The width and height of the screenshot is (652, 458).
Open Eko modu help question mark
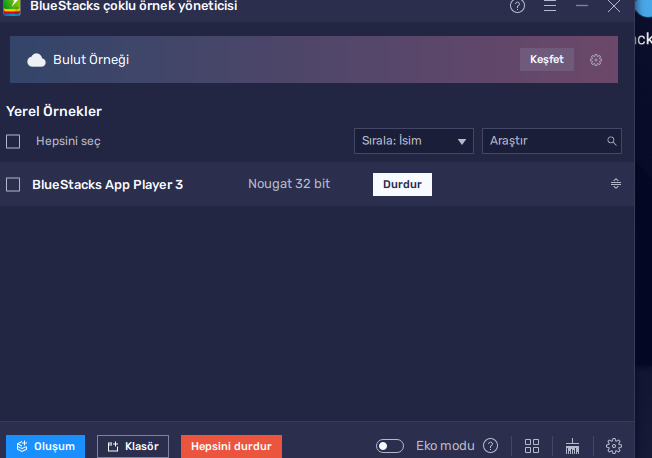coord(491,446)
